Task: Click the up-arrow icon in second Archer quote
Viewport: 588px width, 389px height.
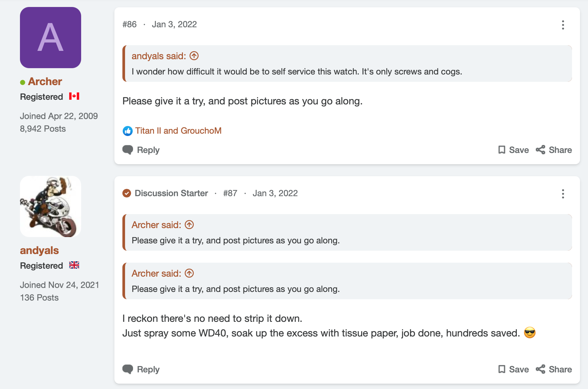Action: click(x=189, y=273)
